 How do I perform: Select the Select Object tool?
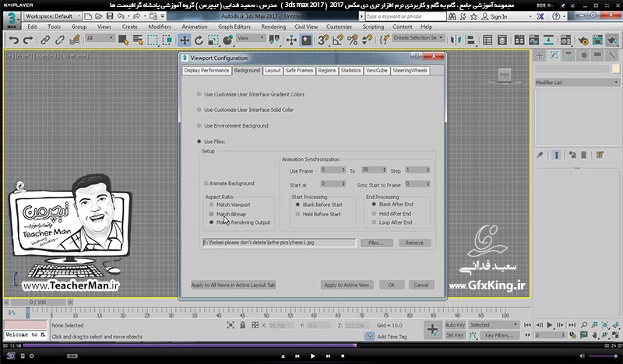click(x=123, y=40)
